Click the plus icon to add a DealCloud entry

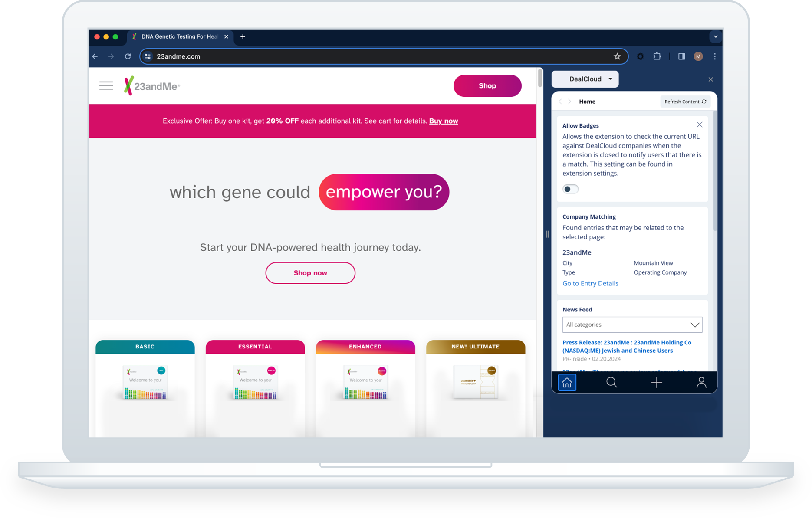(x=657, y=382)
